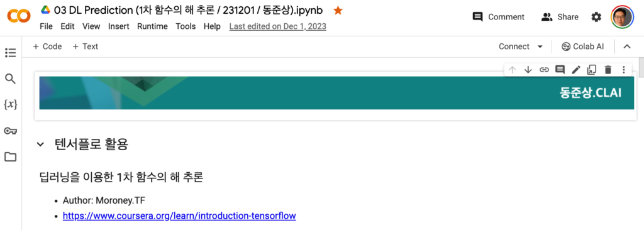Screen dimensions: 644x230
Task: Collapse the 텐서플로 활용 section
Action: [x=40, y=144]
